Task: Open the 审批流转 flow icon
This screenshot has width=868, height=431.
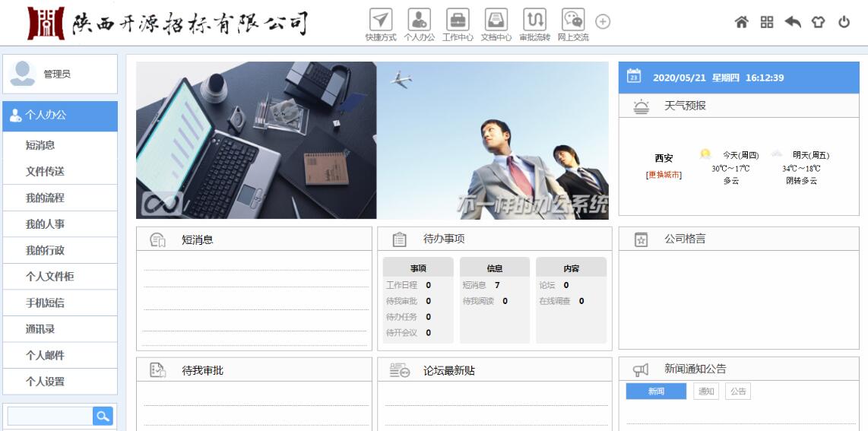Action: pyautogui.click(x=535, y=20)
